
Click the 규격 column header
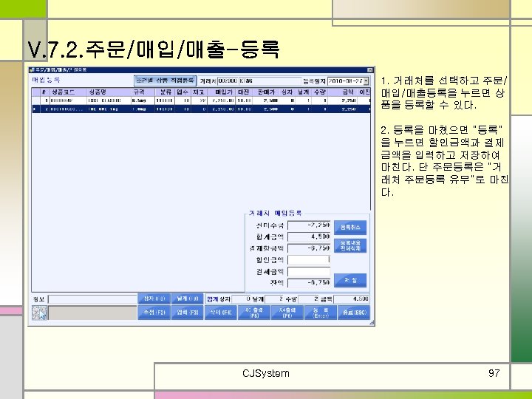[x=143, y=92]
